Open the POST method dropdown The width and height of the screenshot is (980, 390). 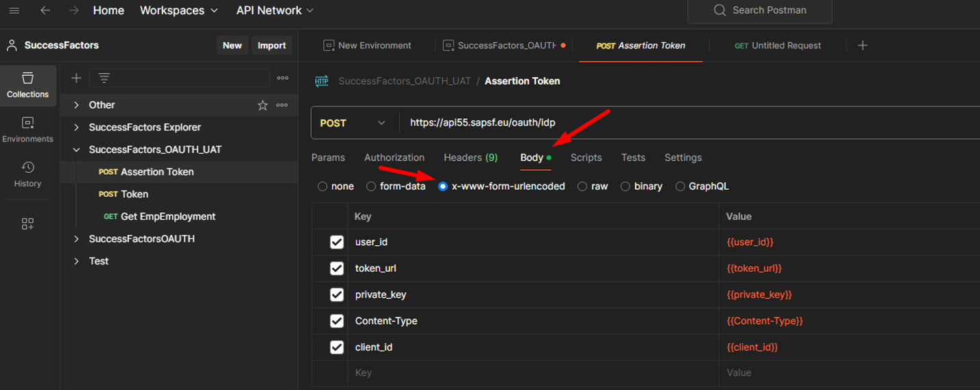(x=353, y=123)
